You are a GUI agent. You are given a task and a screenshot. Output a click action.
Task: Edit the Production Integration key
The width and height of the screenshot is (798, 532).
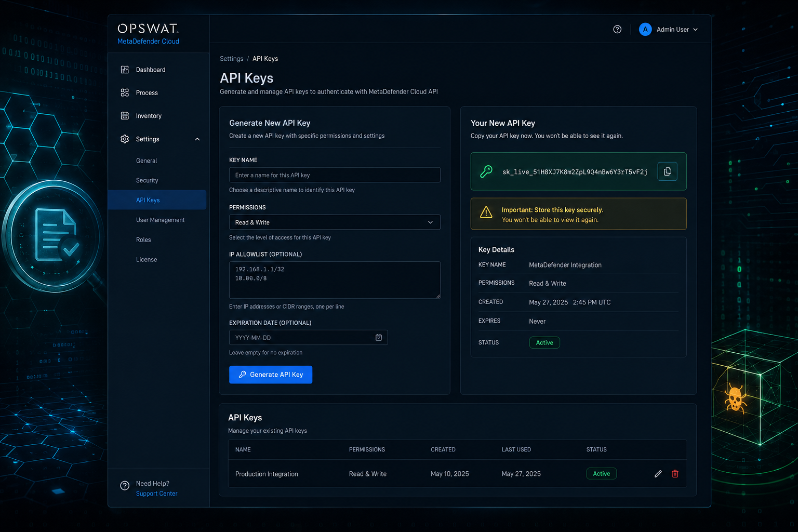click(x=658, y=474)
